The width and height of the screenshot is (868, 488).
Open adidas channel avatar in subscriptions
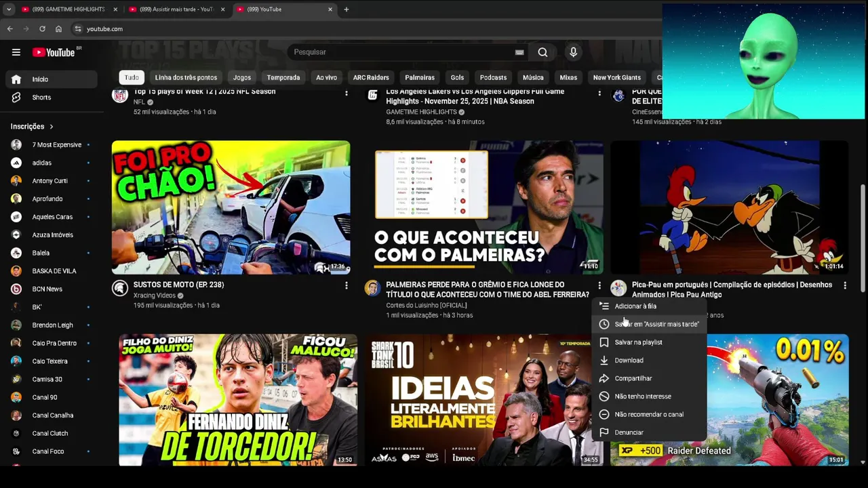(16, 163)
